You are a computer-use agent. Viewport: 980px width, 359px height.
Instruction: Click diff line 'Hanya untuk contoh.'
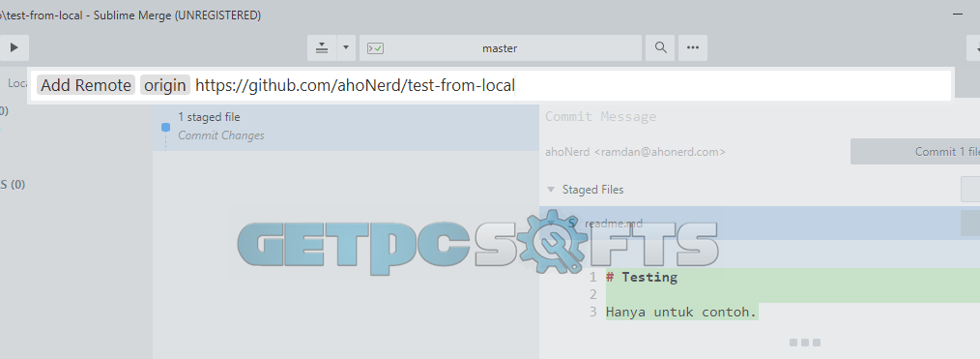tap(681, 312)
